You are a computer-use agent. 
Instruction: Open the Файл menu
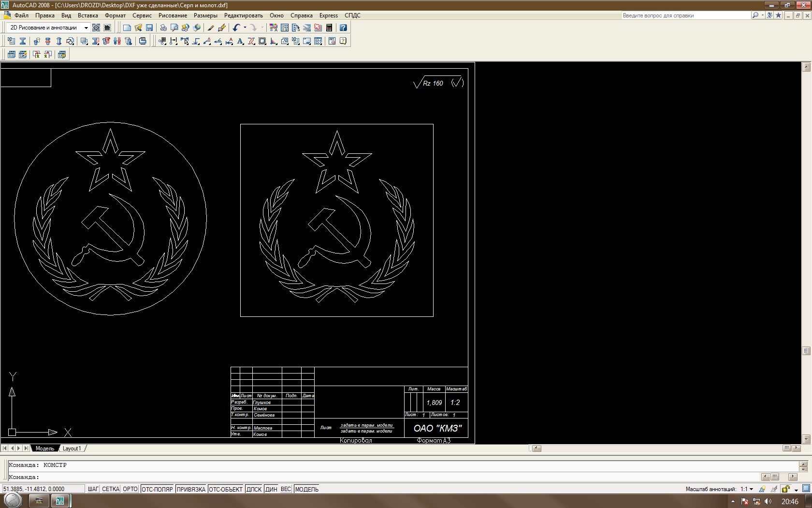[x=22, y=15]
